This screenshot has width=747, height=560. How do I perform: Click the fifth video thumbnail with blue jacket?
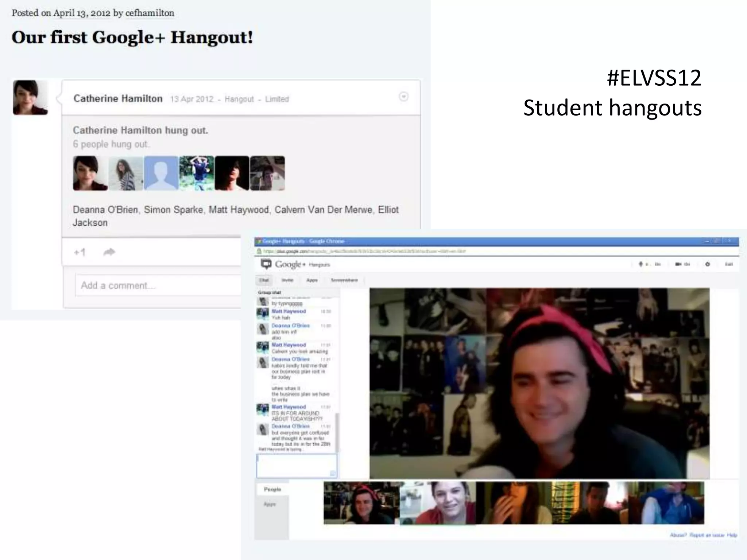click(666, 503)
